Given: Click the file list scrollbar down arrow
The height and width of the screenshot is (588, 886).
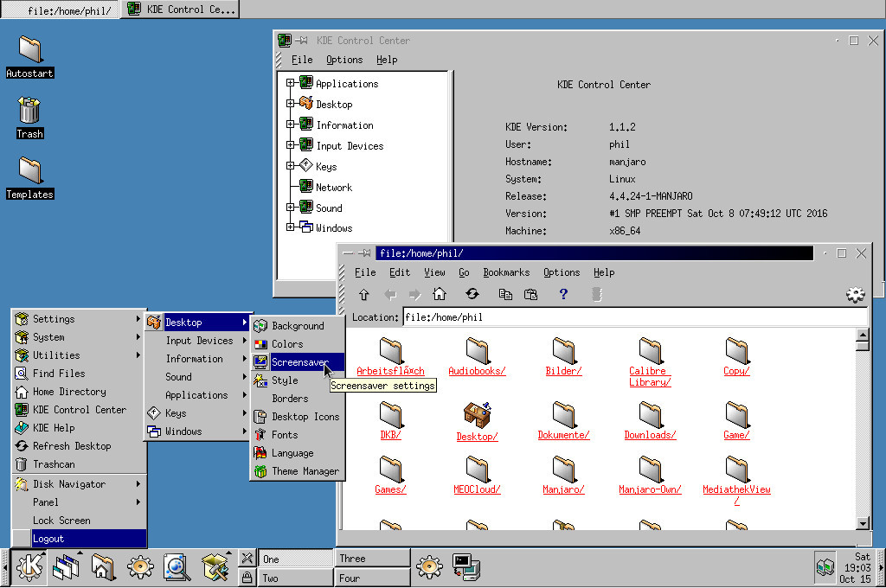Looking at the screenshot, I should pos(863,523).
